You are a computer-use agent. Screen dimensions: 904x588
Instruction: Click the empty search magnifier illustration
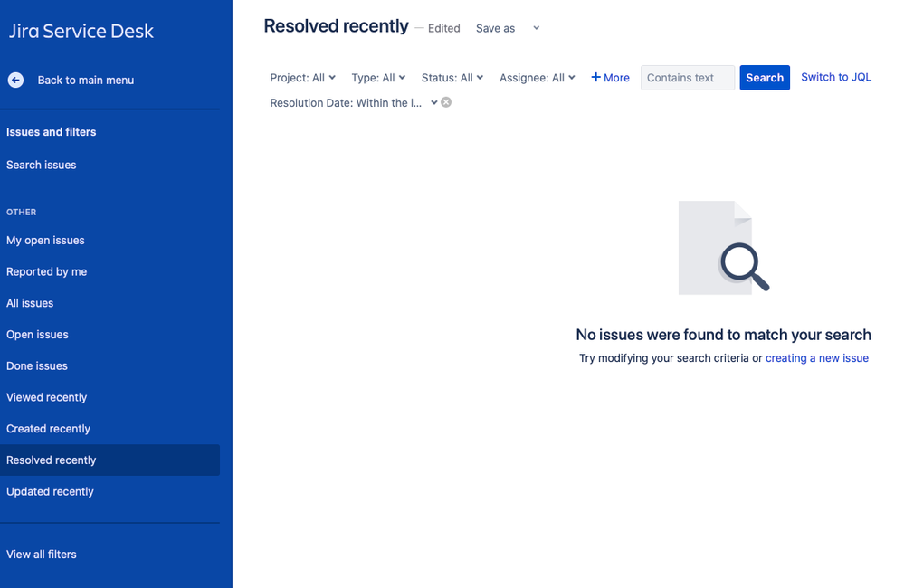(724, 248)
